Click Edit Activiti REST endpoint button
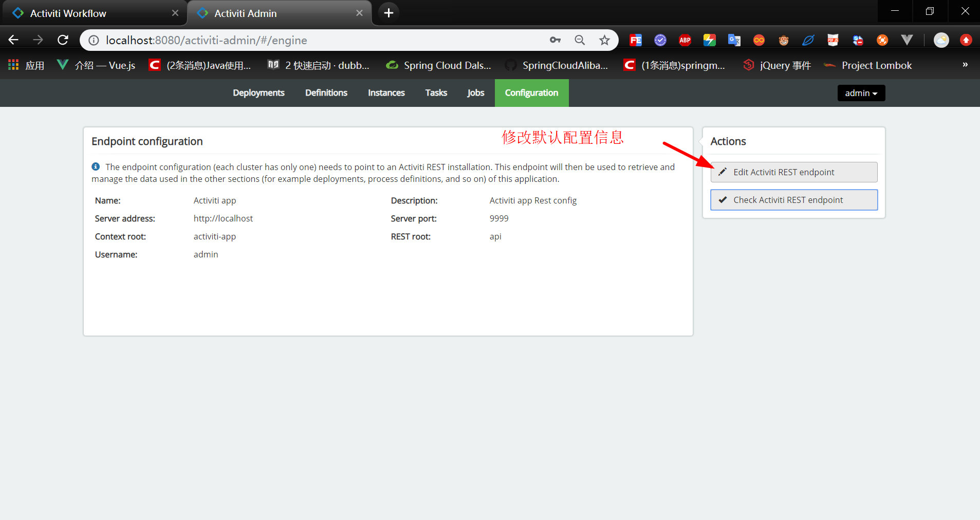 coord(794,172)
